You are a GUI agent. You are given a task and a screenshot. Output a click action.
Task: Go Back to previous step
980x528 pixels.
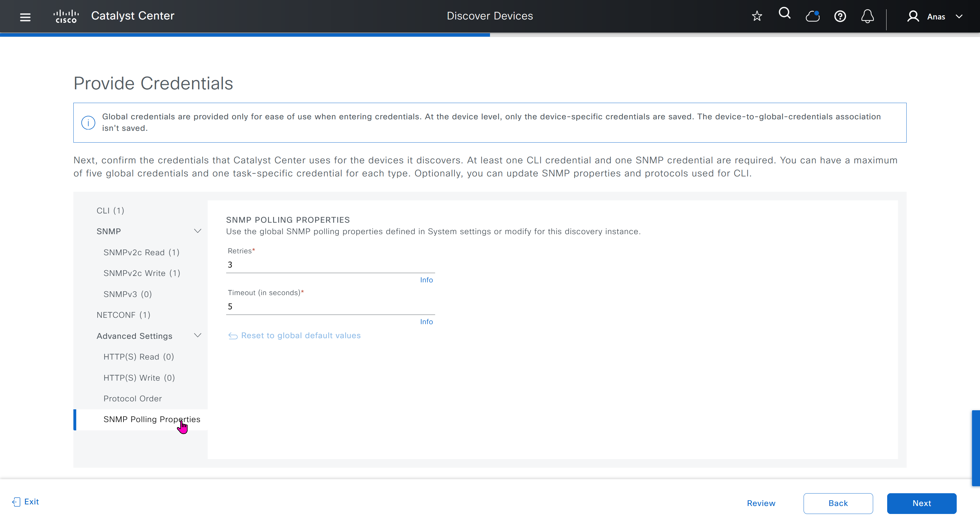click(x=838, y=503)
